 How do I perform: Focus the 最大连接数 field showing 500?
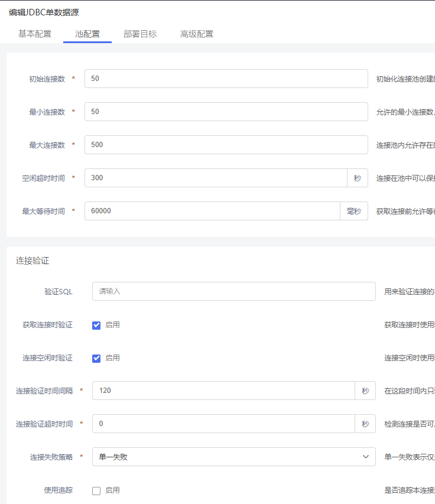point(226,145)
